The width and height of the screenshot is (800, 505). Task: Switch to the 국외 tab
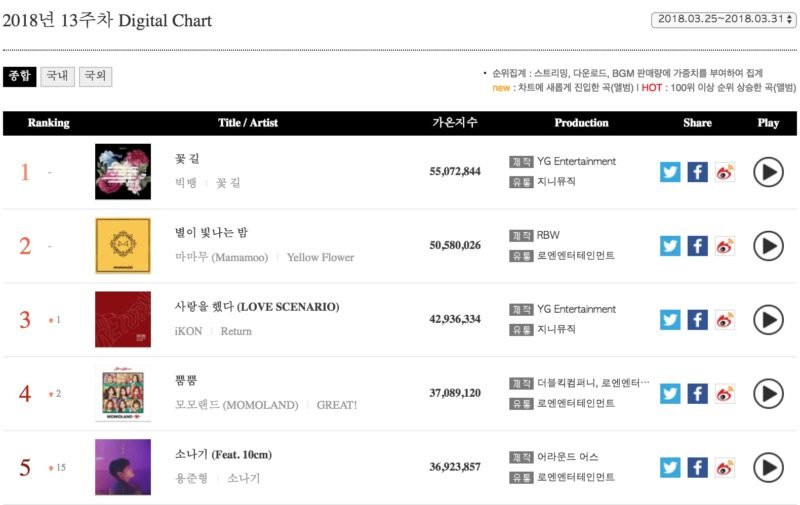click(x=95, y=76)
